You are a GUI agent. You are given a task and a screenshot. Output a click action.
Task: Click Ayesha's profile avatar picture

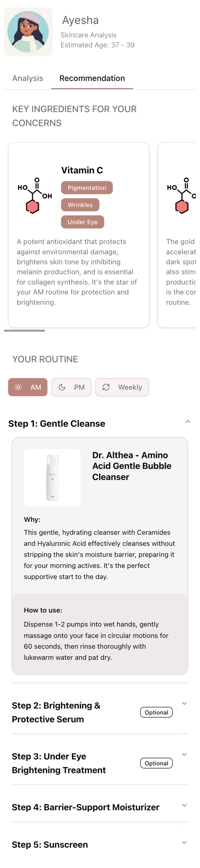click(x=28, y=32)
